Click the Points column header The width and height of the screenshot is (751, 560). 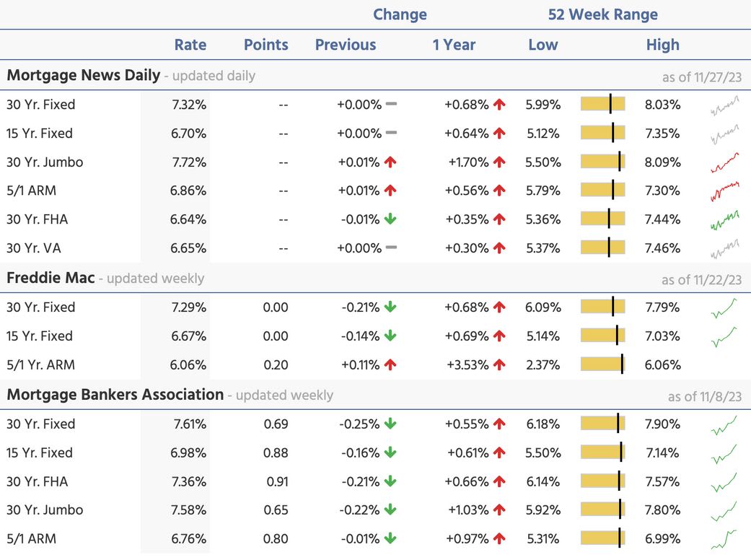pos(266,45)
